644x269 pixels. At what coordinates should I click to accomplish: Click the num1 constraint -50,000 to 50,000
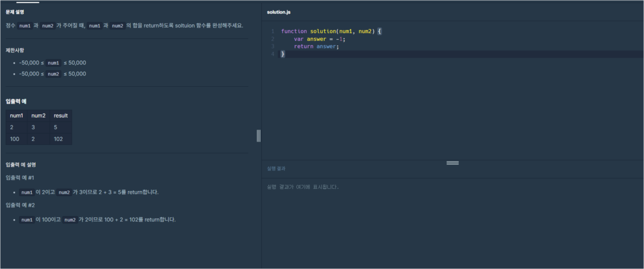53,63
